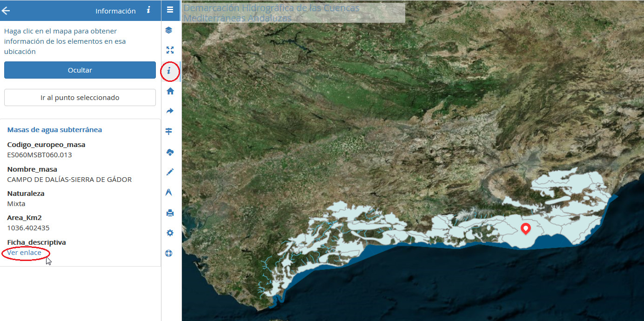This screenshot has height=321, width=644.
Task: Toggle the hamburger menu button
Action: pyautogui.click(x=170, y=9)
